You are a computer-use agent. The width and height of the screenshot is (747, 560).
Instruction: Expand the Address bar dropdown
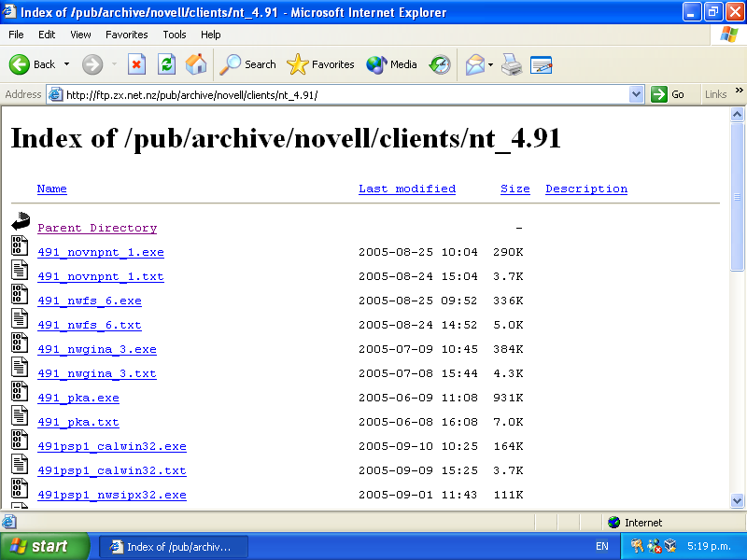click(636, 94)
